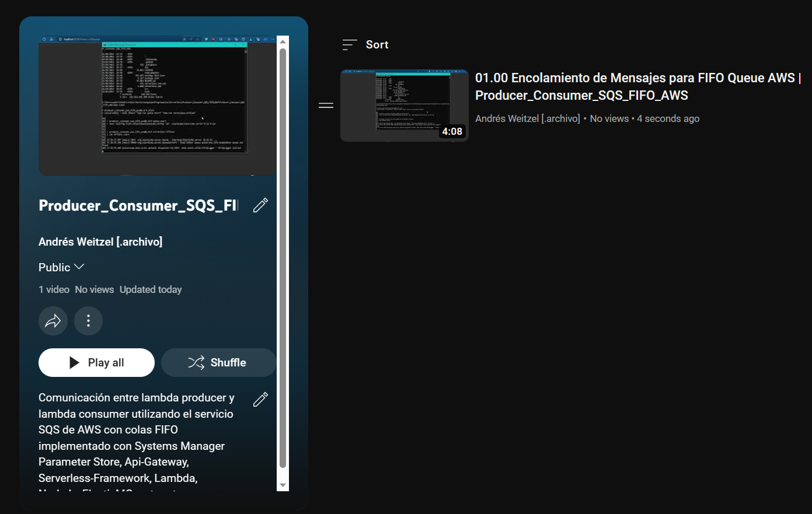Screen dimensions: 812x514
Task: Share the playlist using arrow icon
Action: pos(53,321)
